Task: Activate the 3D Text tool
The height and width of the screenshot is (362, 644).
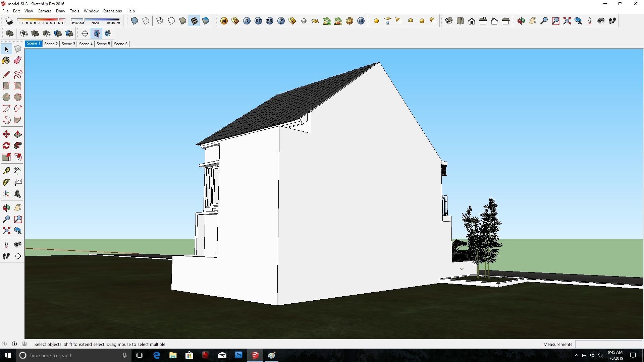Action: point(18,194)
